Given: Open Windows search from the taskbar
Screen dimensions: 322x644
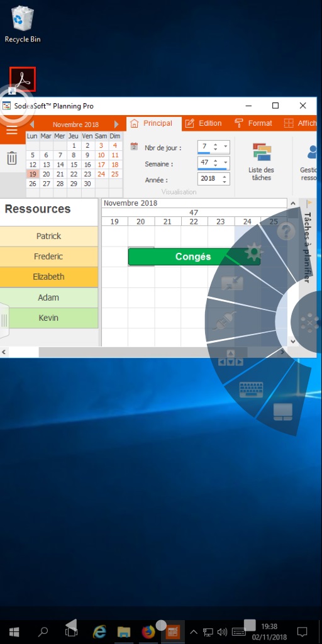Looking at the screenshot, I should tap(43, 631).
